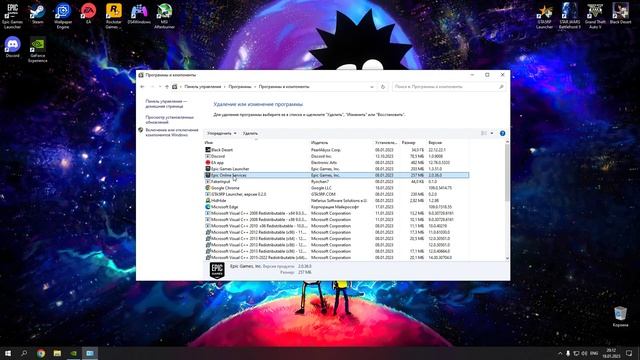Viewport: 640px width, 360px height.
Task: Open STAR WARS Battlefront II desktop shortcut
Action: coord(569,16)
